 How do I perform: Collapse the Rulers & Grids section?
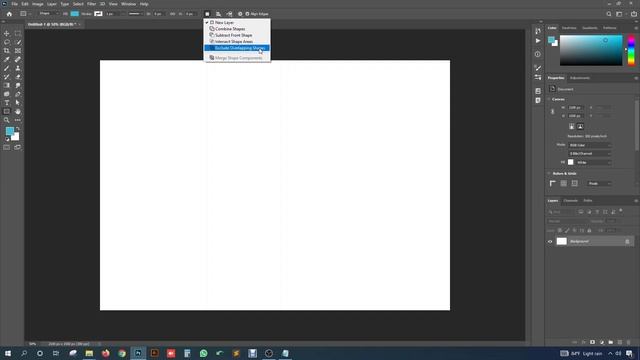point(549,173)
